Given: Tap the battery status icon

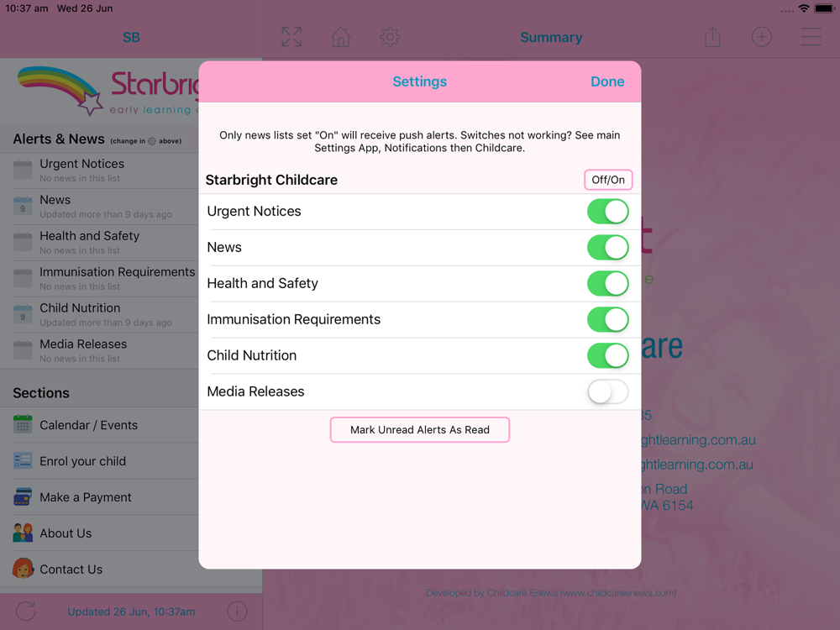Looking at the screenshot, I should 825,8.
